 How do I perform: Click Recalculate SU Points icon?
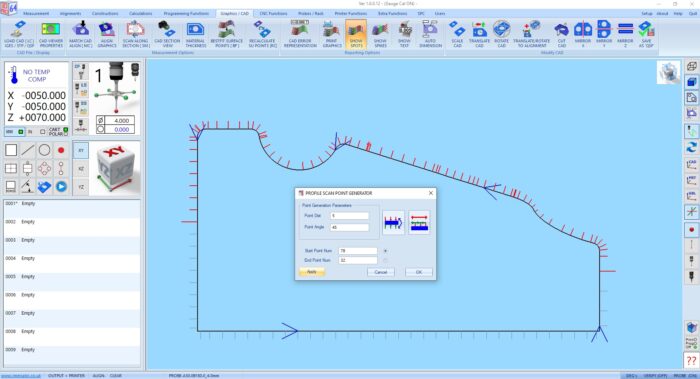262,34
